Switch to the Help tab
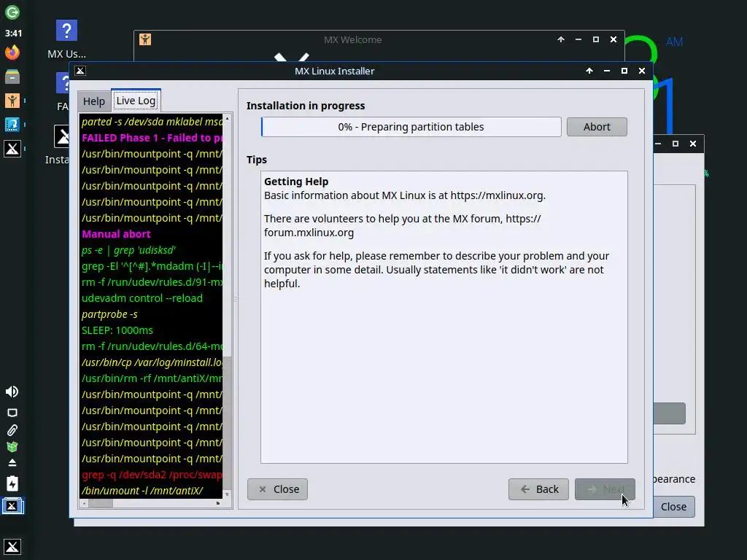 (94, 101)
